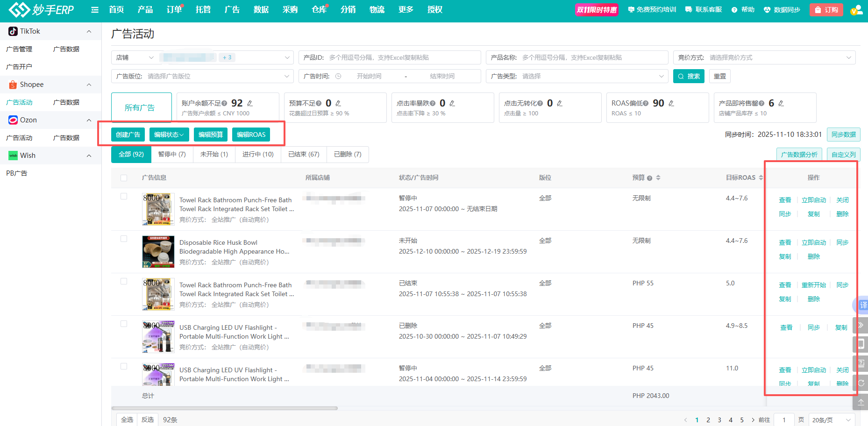Sort the table by the 预算 column

click(x=658, y=177)
